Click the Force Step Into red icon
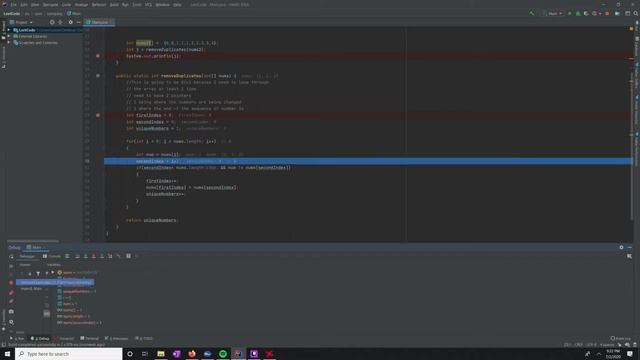The height and width of the screenshot is (360, 640). pyautogui.click(x=93, y=256)
